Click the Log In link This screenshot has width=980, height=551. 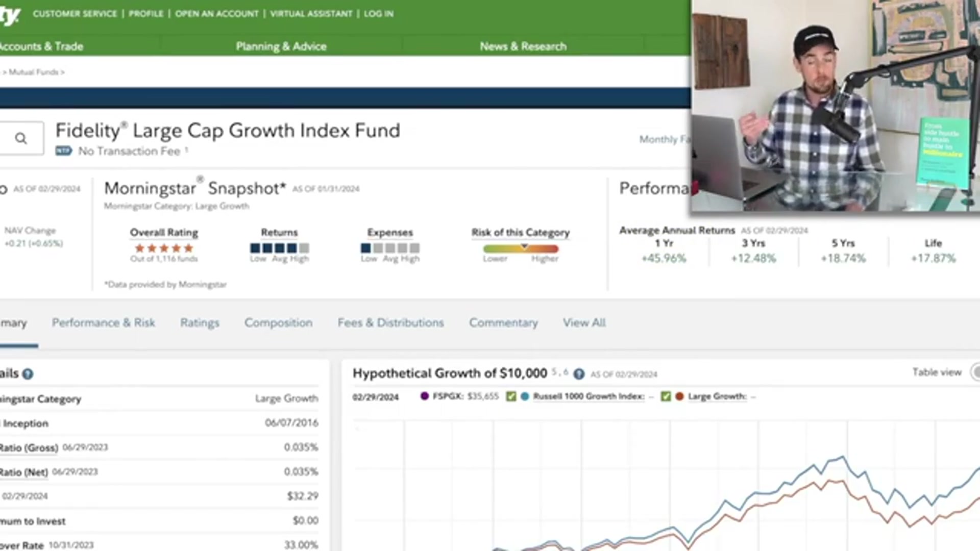(379, 14)
